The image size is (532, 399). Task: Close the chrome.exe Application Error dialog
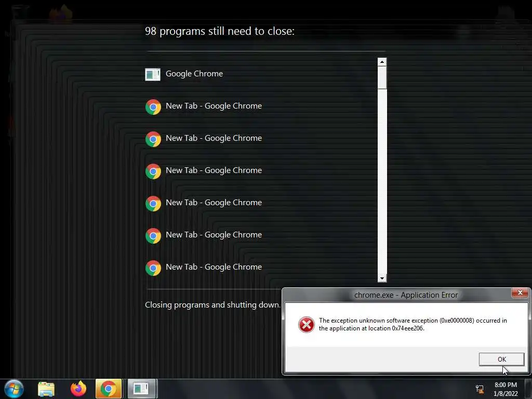520,292
